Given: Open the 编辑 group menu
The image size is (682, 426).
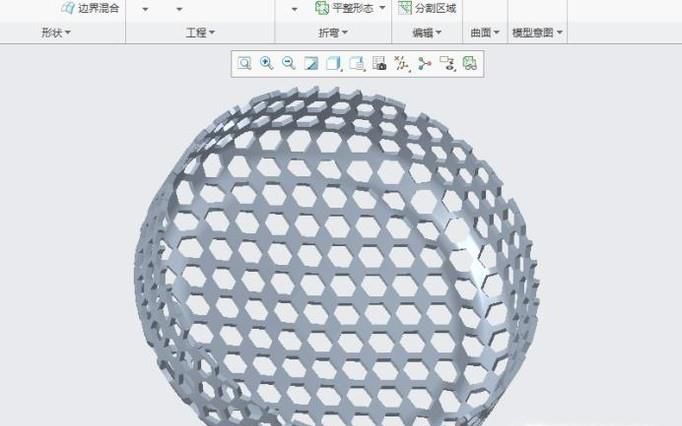Looking at the screenshot, I should [x=428, y=33].
